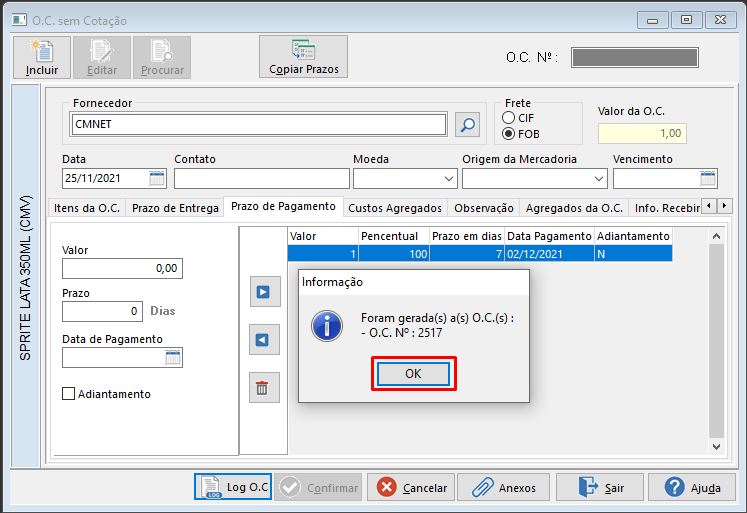The width and height of the screenshot is (747, 513).
Task: Open Anexos attachments button
Action: pos(503,487)
